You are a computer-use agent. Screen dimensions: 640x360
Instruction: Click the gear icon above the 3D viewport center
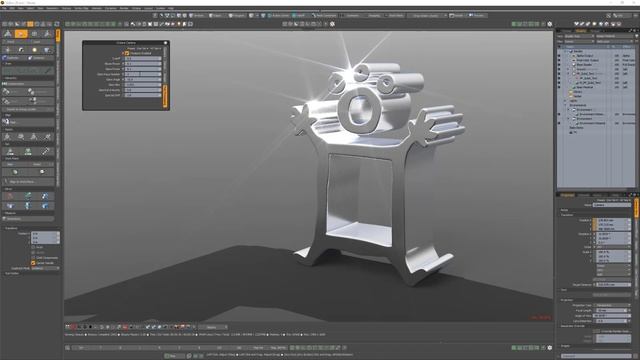point(332,24)
